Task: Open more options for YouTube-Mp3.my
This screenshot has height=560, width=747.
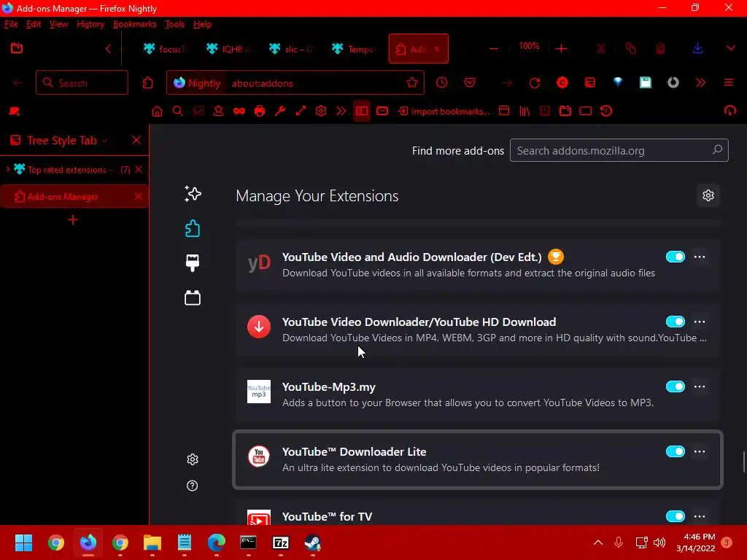Action: tap(700, 386)
